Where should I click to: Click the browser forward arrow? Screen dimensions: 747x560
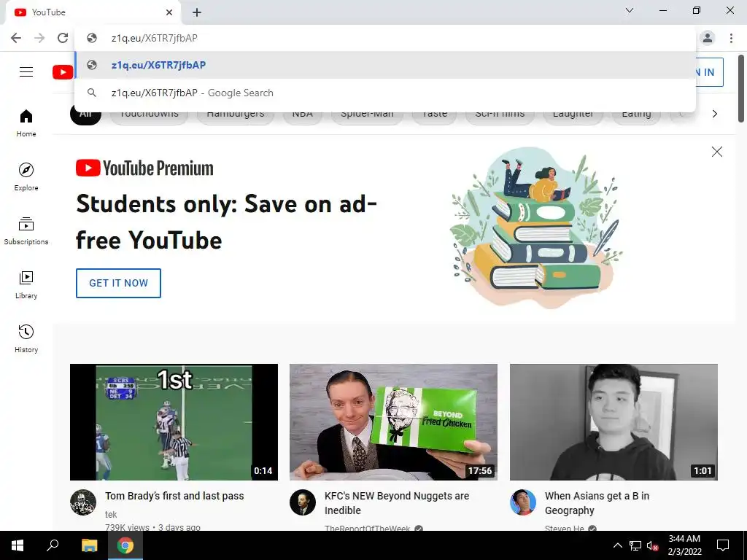click(39, 38)
